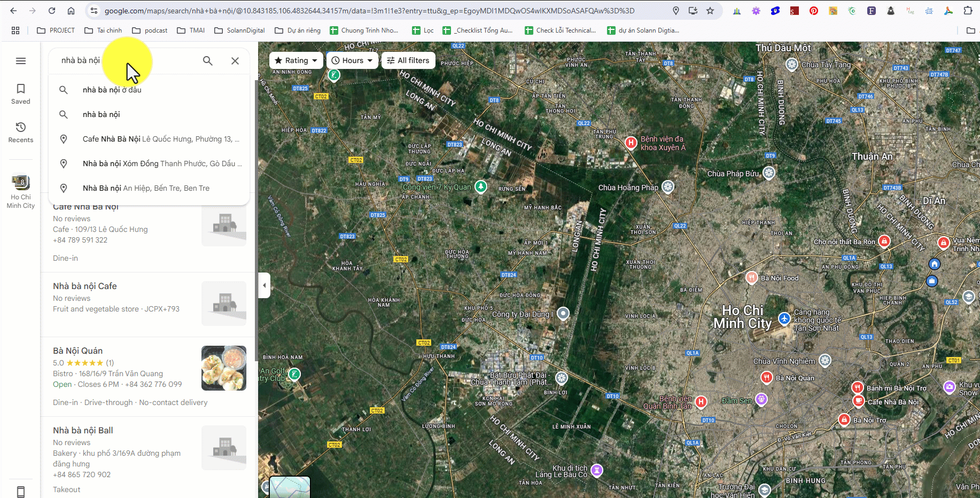Screen dimensions: 980x498
Task: Click the map layers thumbnail
Action: click(290, 487)
